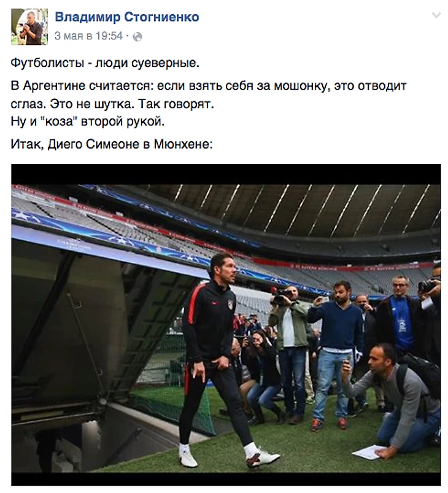Image resolution: width=448 pixels, height=493 pixels.
Task: Expand the post options chevron
Action: point(436,15)
